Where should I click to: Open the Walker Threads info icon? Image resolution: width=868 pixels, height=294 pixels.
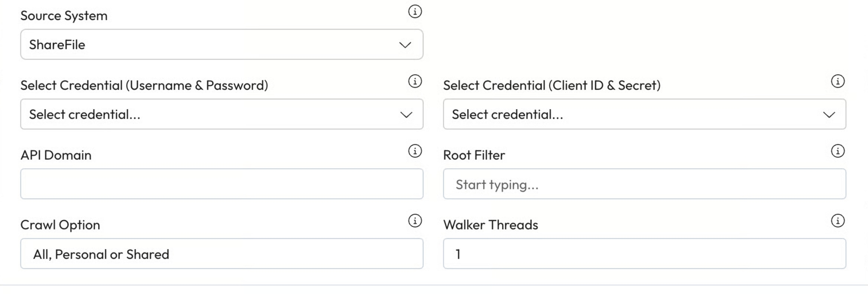(837, 221)
